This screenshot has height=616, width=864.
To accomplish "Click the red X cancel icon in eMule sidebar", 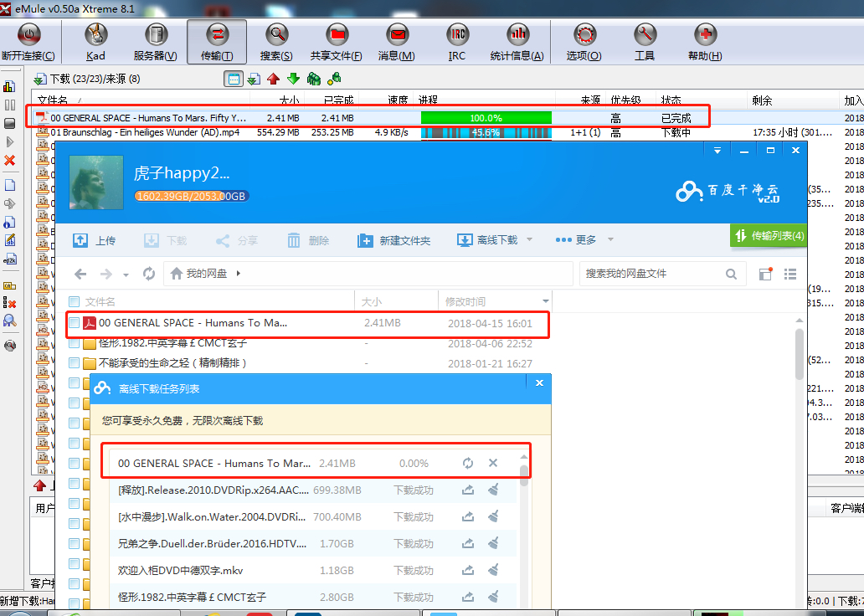I will tap(9, 161).
